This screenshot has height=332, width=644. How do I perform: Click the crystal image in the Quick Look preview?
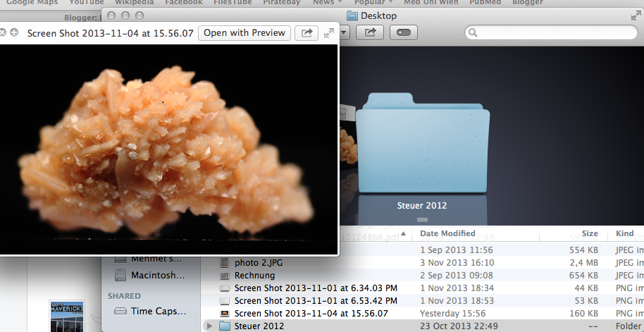coord(168,150)
